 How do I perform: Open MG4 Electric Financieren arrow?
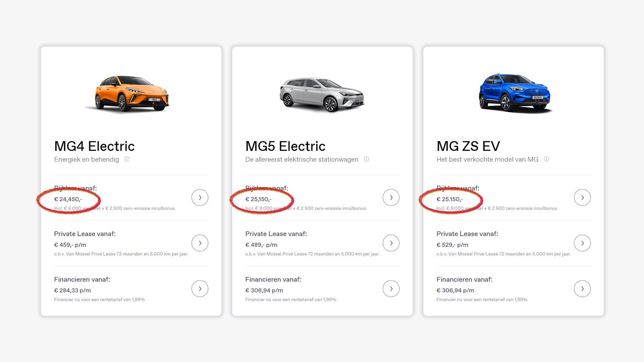coord(200,288)
